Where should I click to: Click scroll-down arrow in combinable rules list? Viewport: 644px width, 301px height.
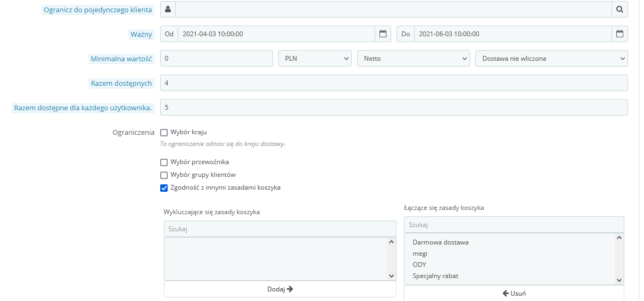click(620, 280)
